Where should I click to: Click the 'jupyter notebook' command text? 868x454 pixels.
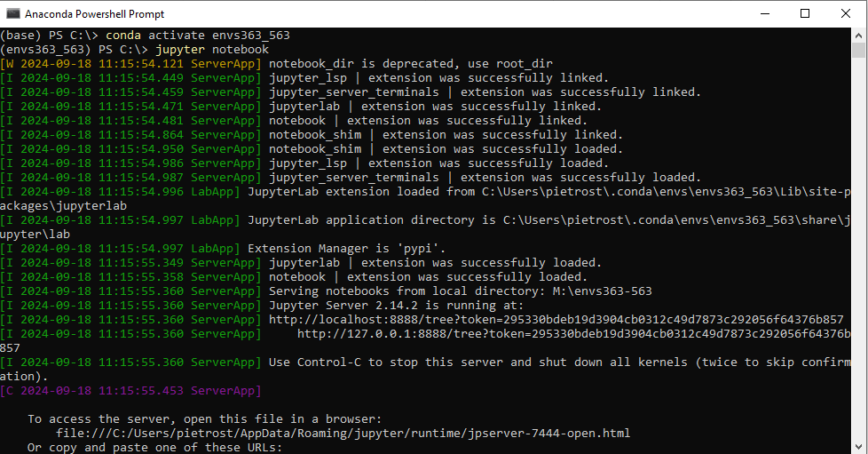click(x=211, y=50)
